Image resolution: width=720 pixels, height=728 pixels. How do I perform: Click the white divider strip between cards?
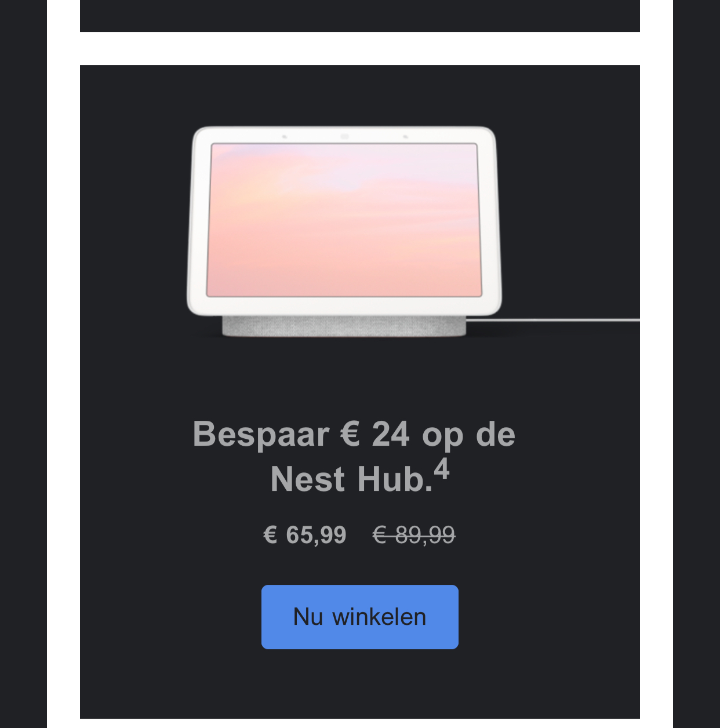pos(359,49)
